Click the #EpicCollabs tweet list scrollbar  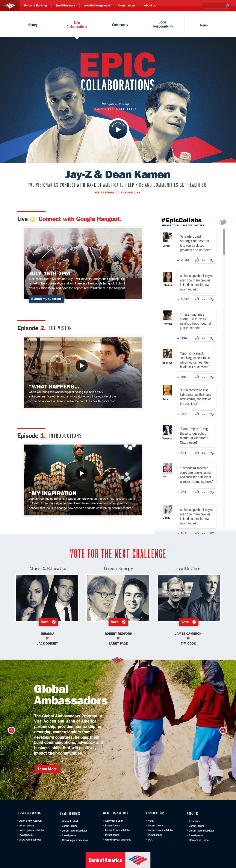click(x=224, y=242)
